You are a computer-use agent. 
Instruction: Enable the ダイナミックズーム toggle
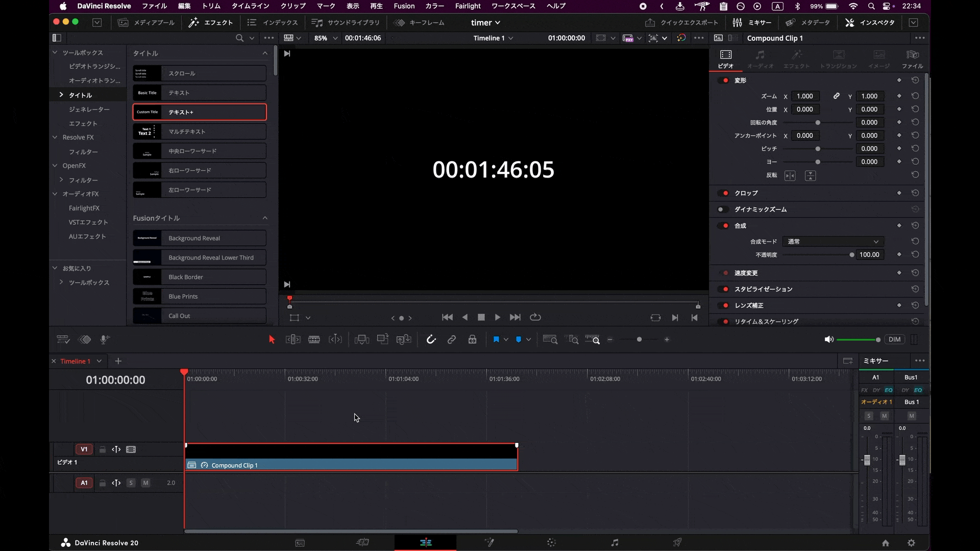click(x=722, y=210)
